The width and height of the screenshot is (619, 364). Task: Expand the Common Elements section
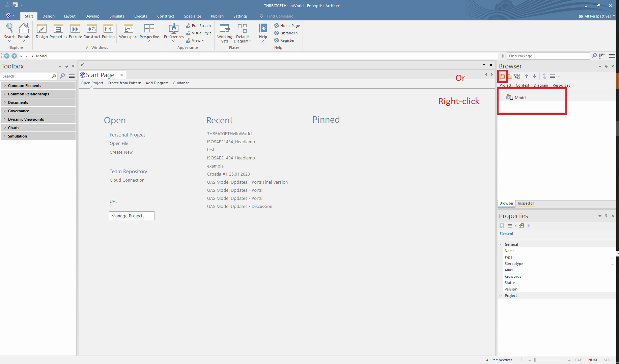[x=24, y=85]
